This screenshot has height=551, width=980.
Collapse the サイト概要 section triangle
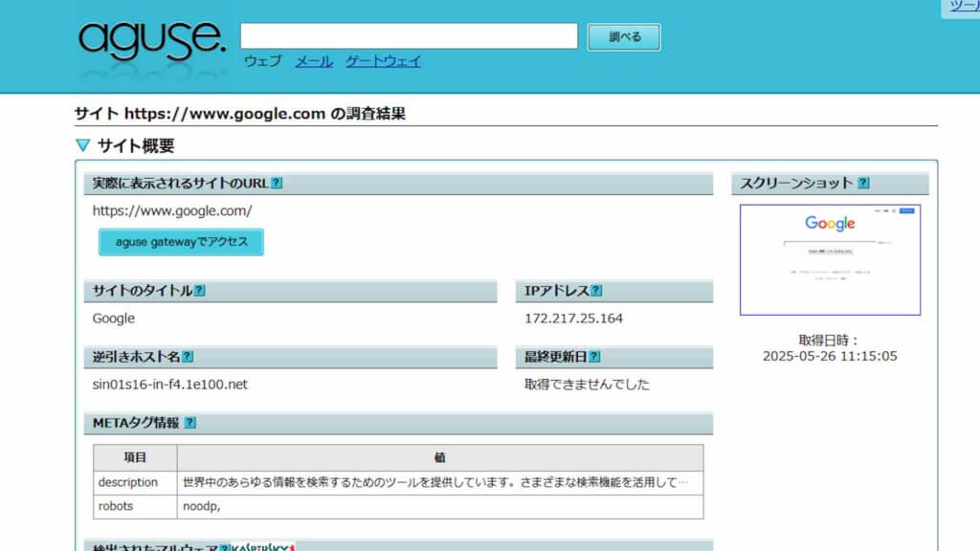click(82, 146)
